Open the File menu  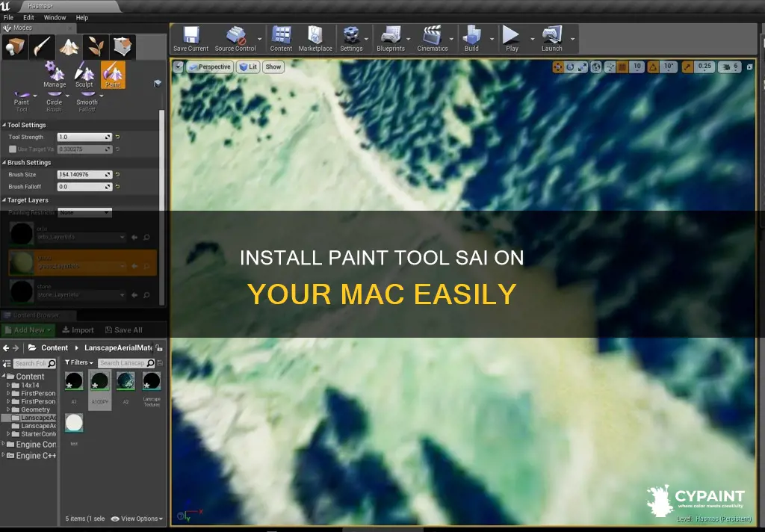9,18
